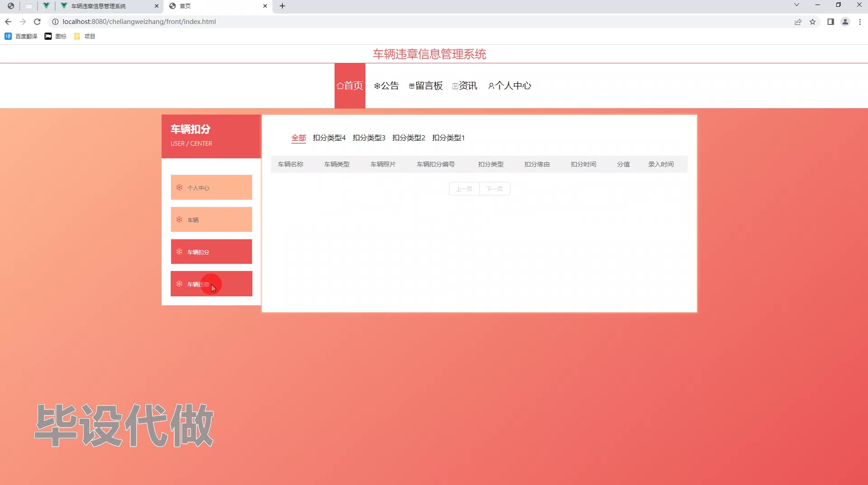
Task: Open the 项目 bookmarks folder
Action: click(85, 36)
